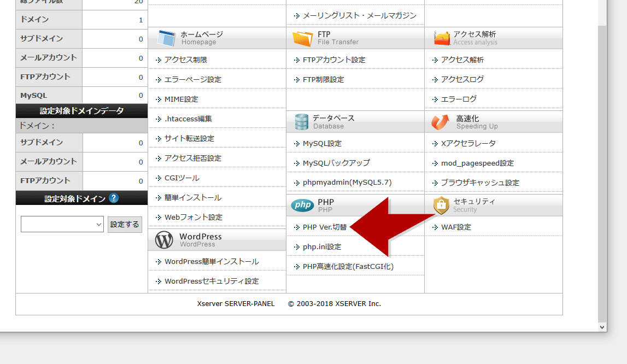Click the 設定対象ドメインデータ header
The width and height of the screenshot is (627, 364).
tap(81, 111)
